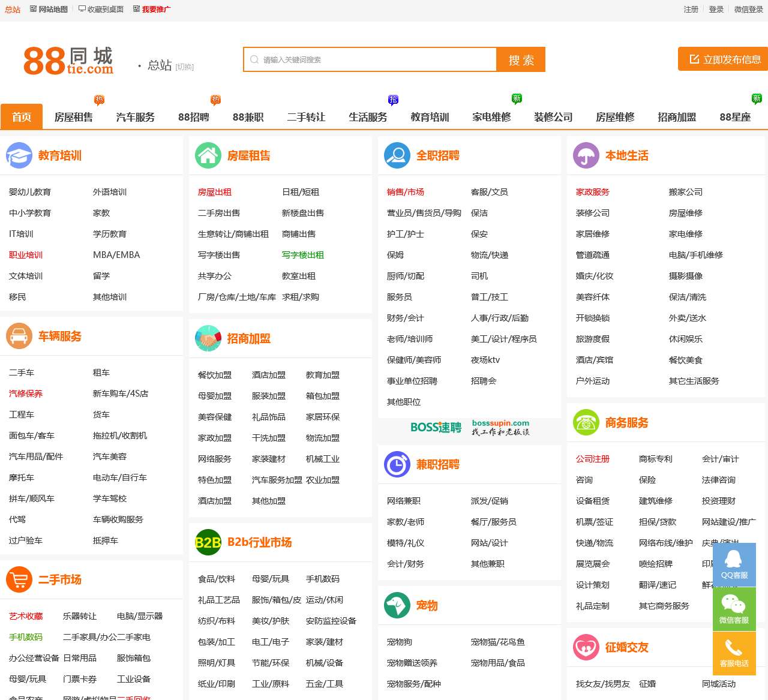Click the 教育培训 graduation cap icon
This screenshot has height=700, width=768.
tap(19, 155)
